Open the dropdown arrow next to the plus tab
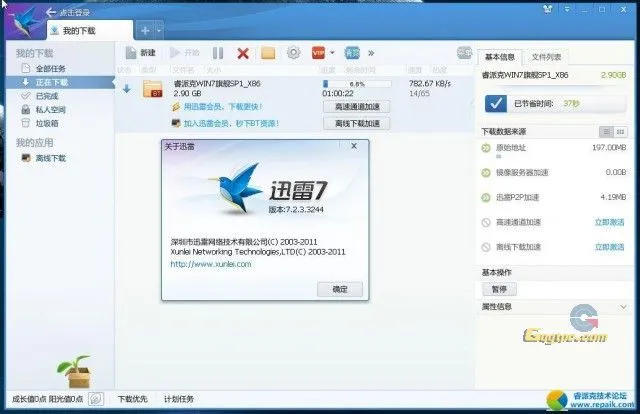The width and height of the screenshot is (640, 414). coord(159,30)
